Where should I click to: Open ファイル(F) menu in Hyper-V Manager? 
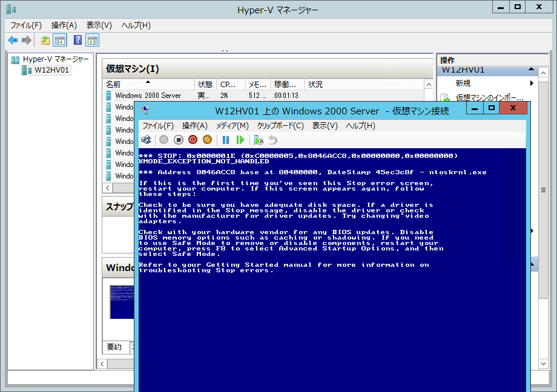(x=26, y=25)
